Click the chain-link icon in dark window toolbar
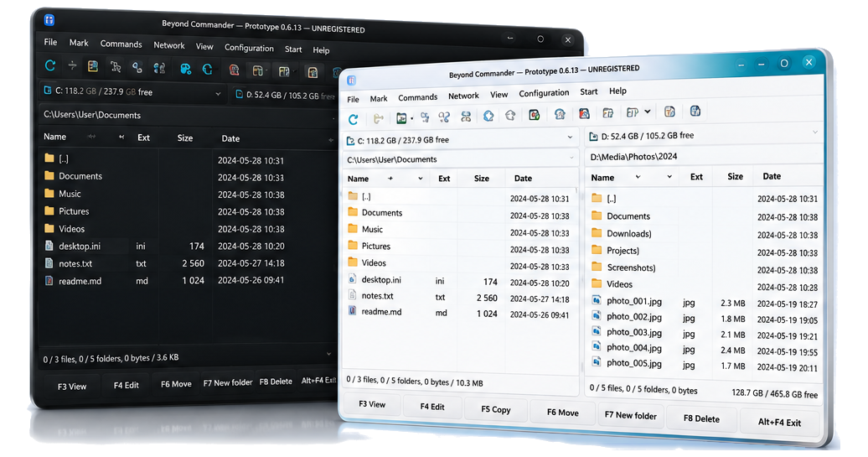Screen dimensions: 868x457 137,68
